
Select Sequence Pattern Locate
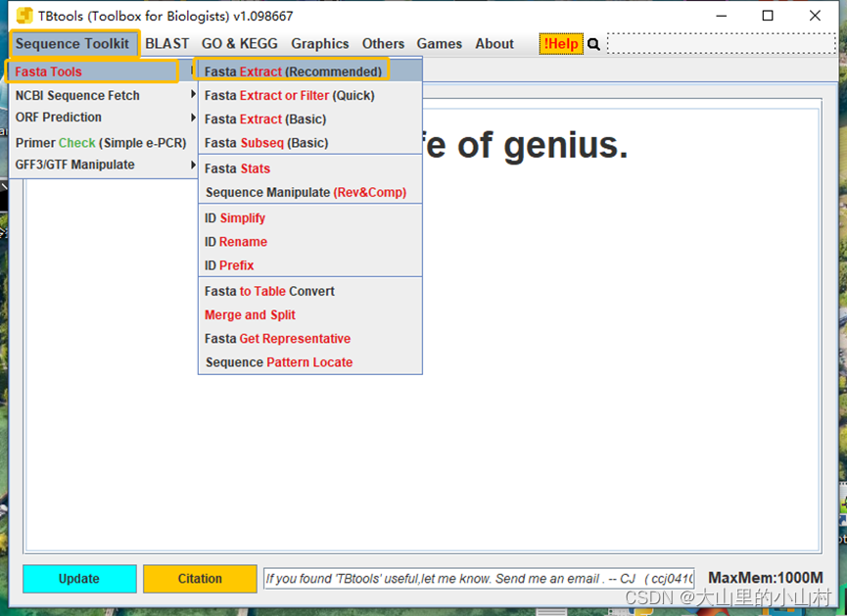[310, 362]
